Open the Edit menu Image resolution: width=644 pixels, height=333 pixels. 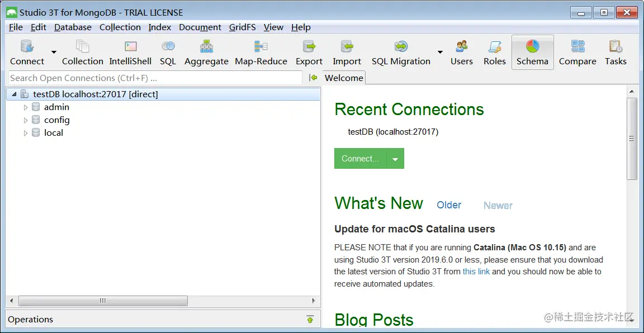[39, 27]
